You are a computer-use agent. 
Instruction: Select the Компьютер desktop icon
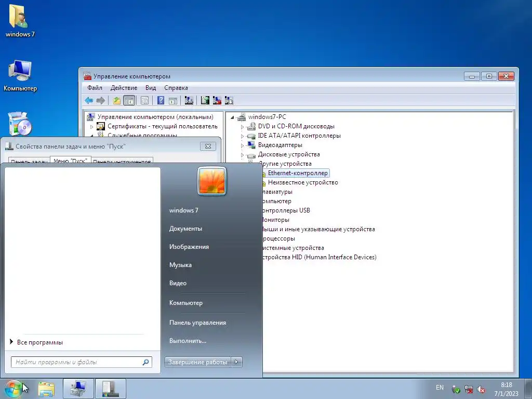point(20,76)
